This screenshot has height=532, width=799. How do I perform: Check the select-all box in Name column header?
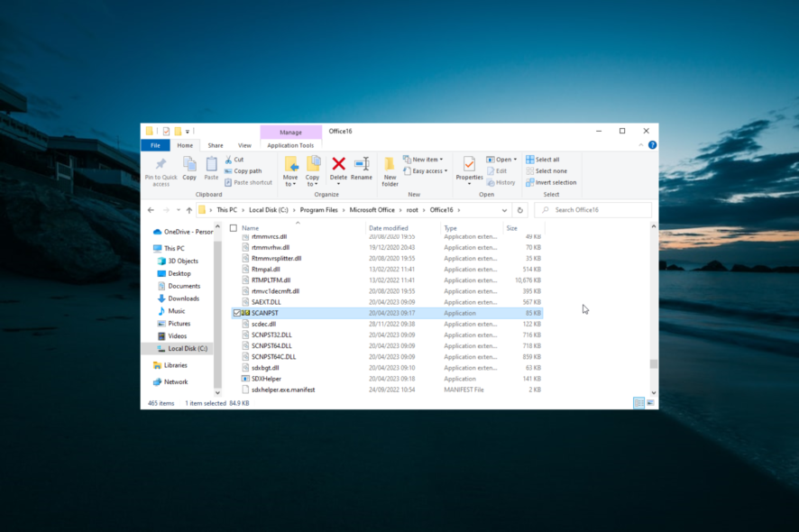coord(234,228)
